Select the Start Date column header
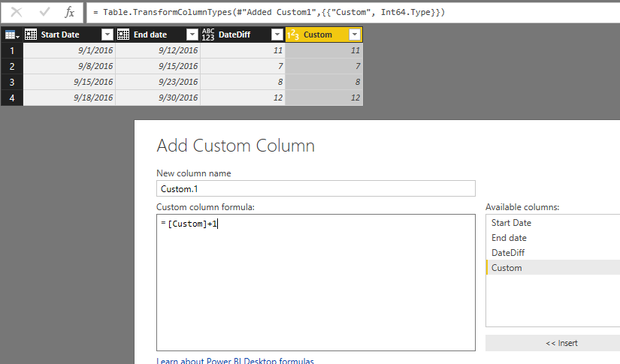The height and width of the screenshot is (364, 620). tap(69, 35)
